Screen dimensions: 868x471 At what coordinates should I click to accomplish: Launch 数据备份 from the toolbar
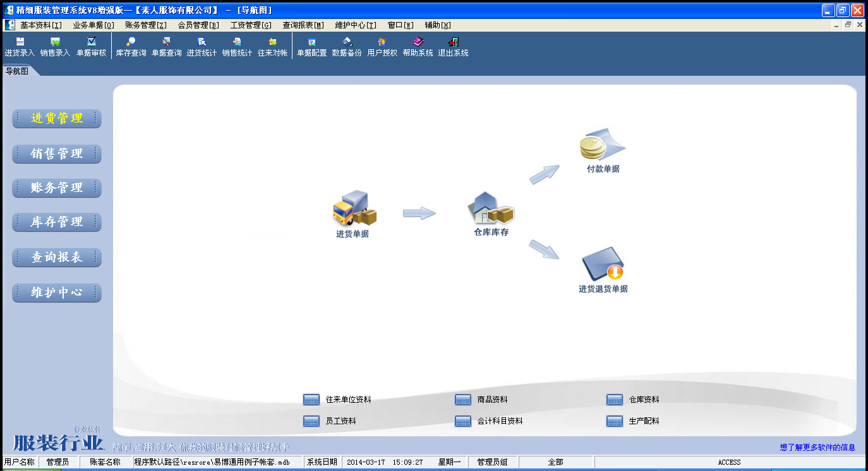coord(347,47)
